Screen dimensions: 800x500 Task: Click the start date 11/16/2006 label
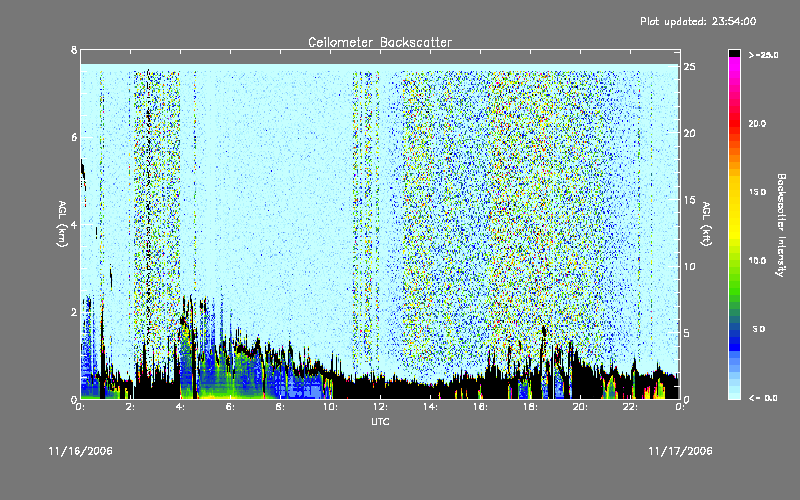click(x=81, y=451)
